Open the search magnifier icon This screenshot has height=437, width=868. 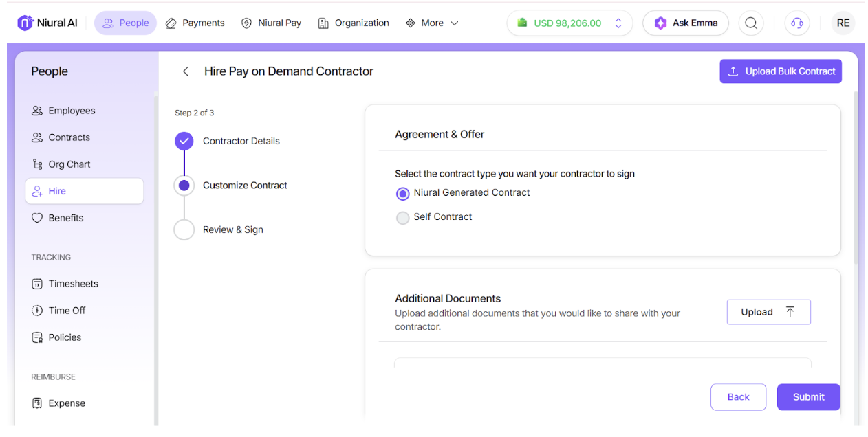pyautogui.click(x=751, y=23)
